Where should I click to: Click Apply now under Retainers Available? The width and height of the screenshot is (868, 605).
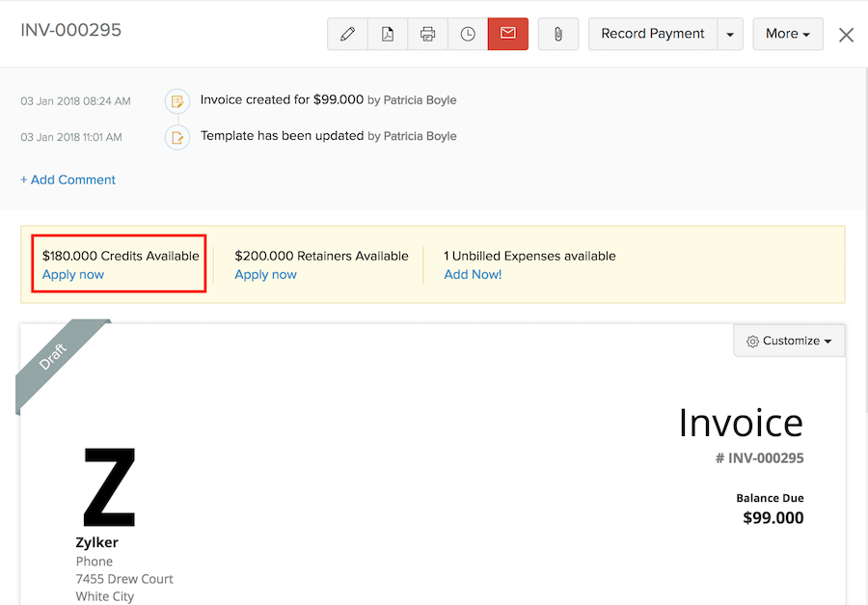[x=265, y=274]
